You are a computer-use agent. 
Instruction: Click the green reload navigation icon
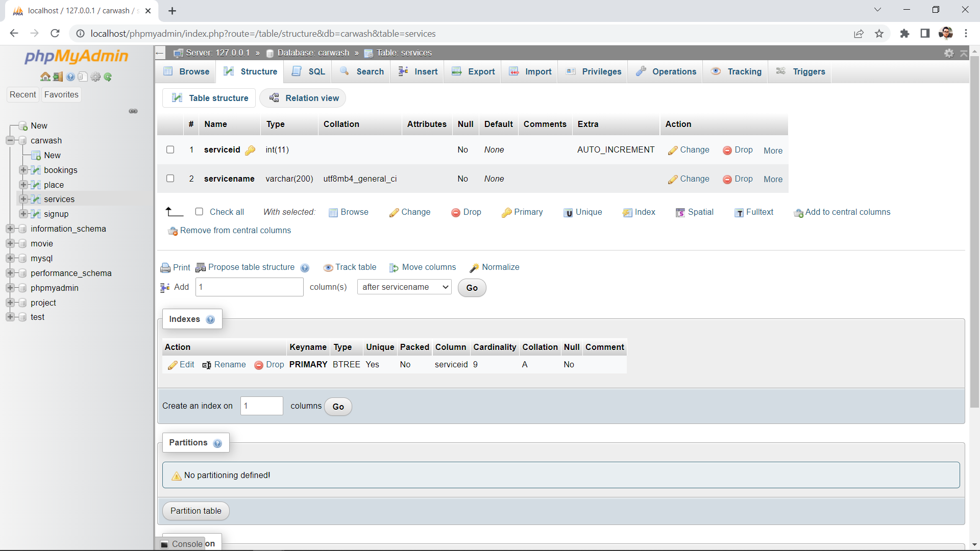(108, 77)
